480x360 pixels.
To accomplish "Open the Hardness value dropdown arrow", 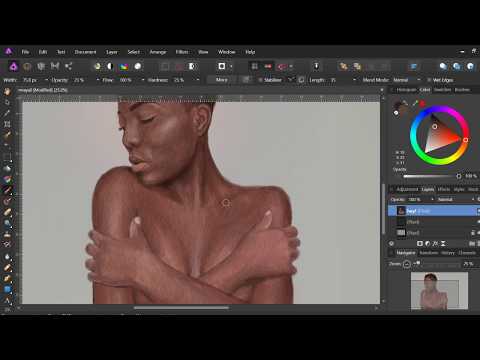I will (198, 80).
